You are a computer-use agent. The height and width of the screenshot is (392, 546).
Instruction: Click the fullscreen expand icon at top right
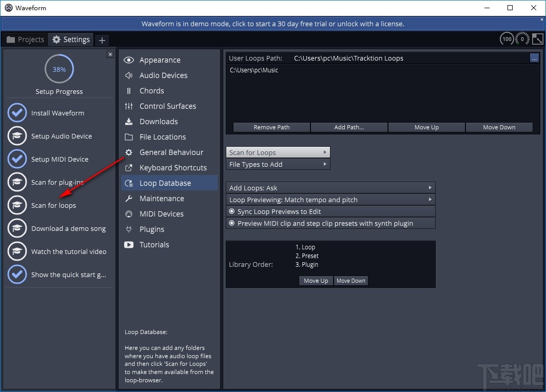(x=538, y=39)
